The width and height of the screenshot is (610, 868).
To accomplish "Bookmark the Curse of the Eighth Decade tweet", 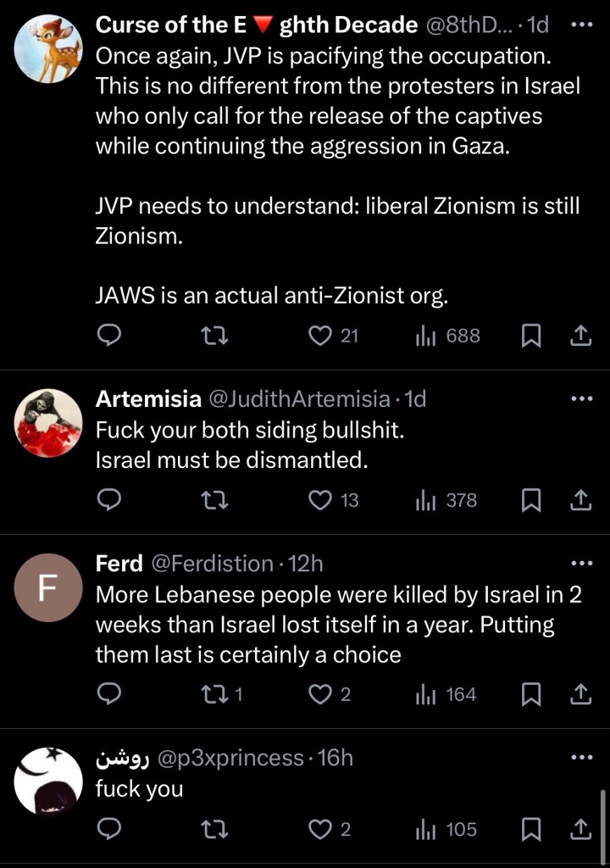I will pyautogui.click(x=530, y=336).
